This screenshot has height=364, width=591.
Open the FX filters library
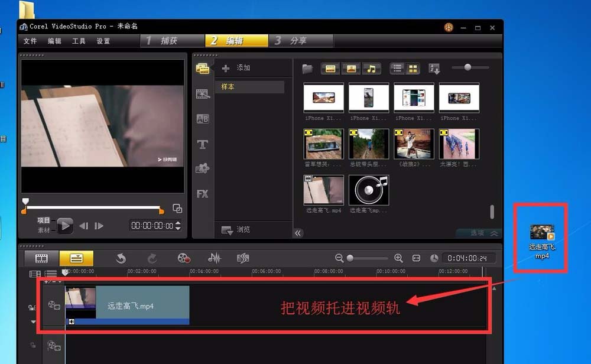[x=203, y=193]
